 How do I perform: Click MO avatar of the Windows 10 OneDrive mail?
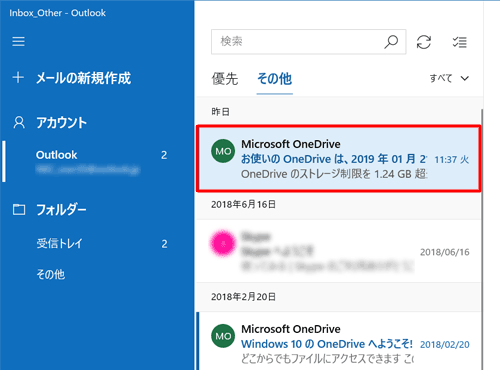click(x=223, y=336)
